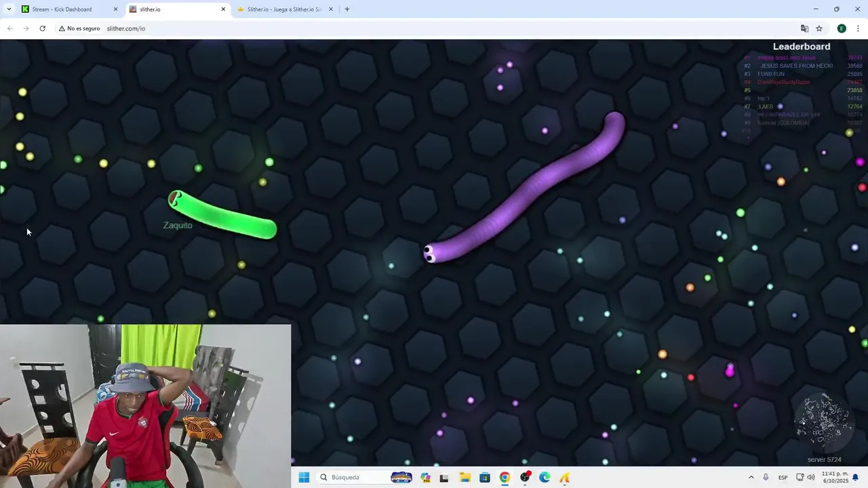Open the notifications bell icon
The width and height of the screenshot is (868, 488).
click(x=856, y=477)
